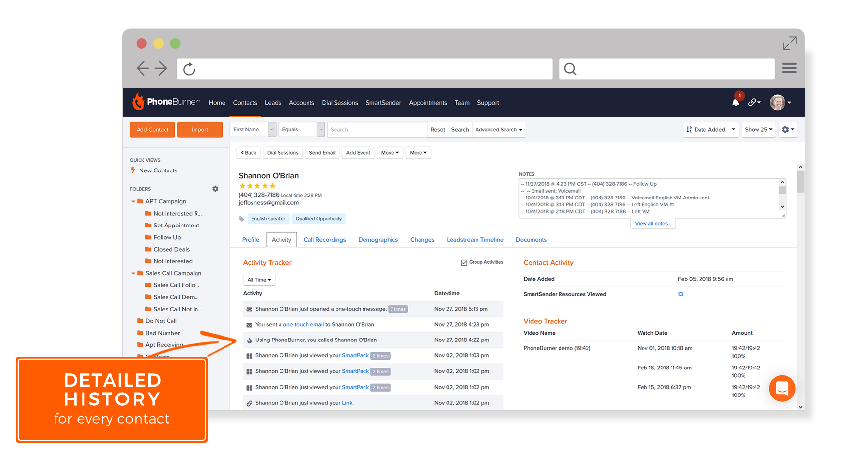Viewport: 868px width, 453px height.
Task: Click the Folders settings gear icon
Action: (215, 189)
